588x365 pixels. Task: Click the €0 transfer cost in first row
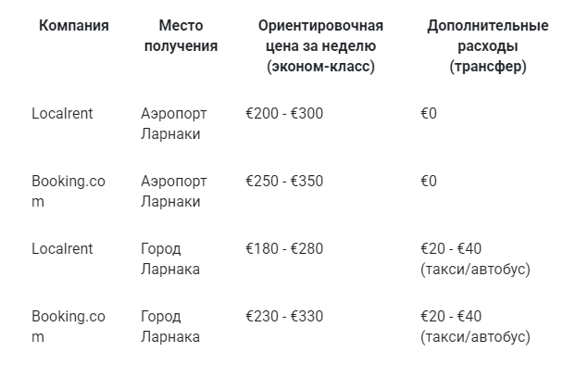click(429, 114)
